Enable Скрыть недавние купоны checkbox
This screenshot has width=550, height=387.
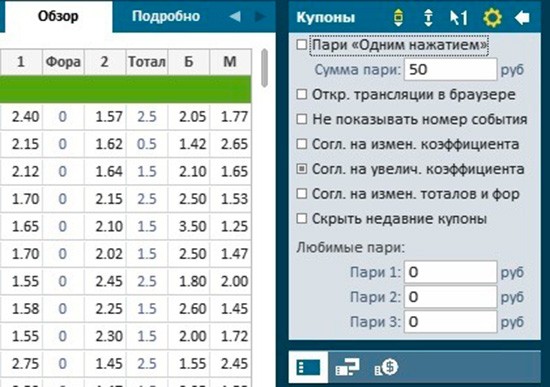(302, 219)
